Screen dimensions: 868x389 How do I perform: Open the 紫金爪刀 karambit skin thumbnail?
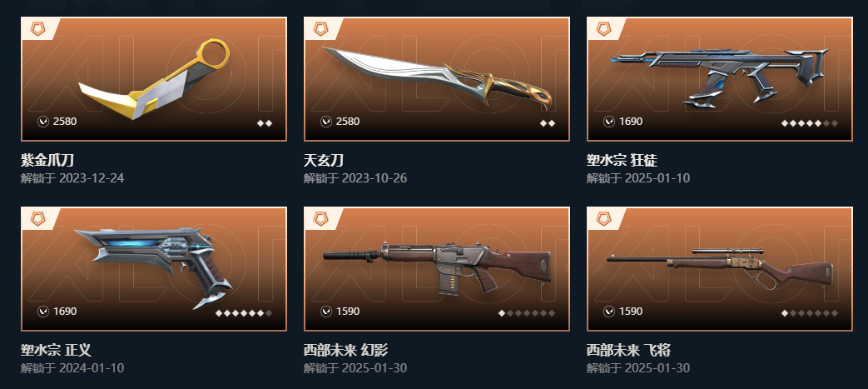[x=154, y=79]
